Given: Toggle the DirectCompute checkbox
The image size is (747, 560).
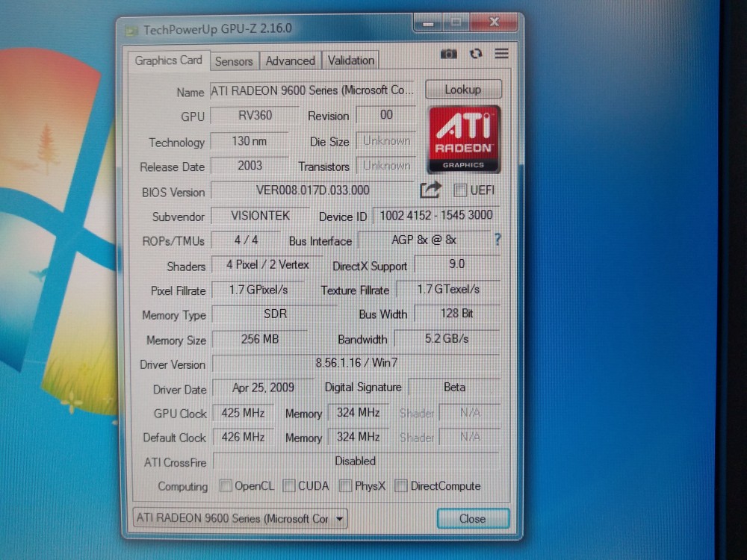Looking at the screenshot, I should tap(400, 486).
